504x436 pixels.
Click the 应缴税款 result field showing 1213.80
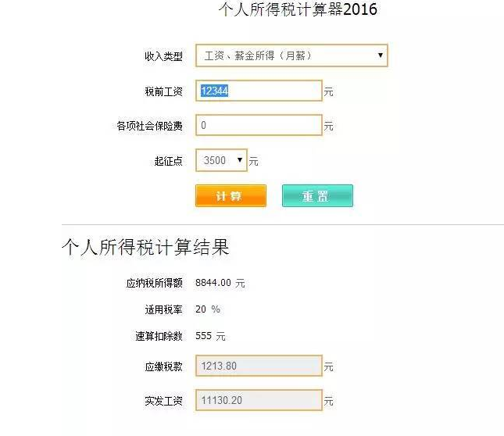click(259, 366)
